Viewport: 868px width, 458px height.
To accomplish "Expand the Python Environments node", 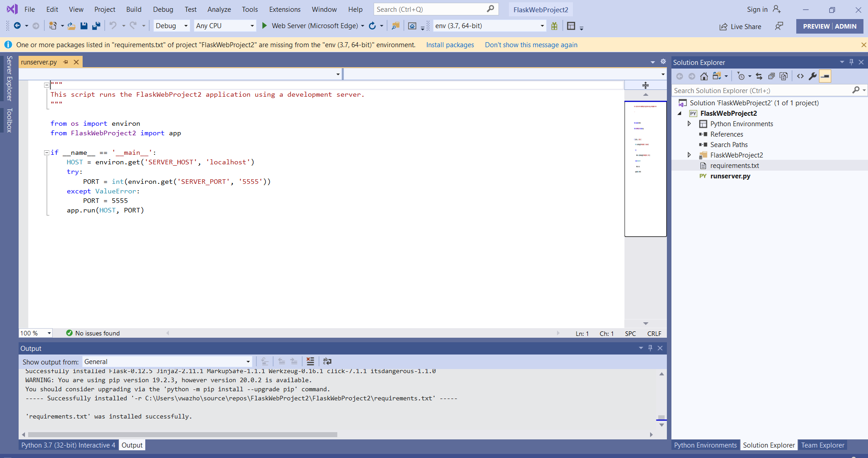I will point(689,123).
